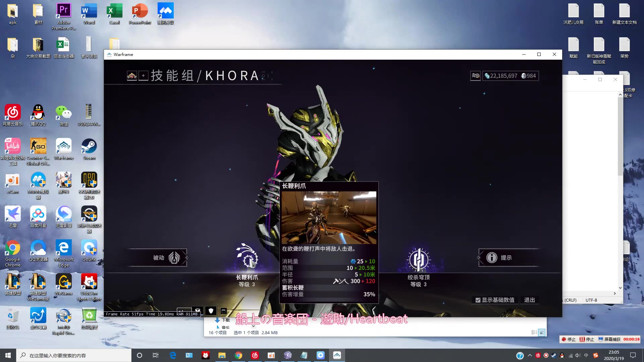Viewport: 644px width, 362px height.
Task: Open the bilibili 投稿工具 desktop icon
Action: [x=13, y=152]
